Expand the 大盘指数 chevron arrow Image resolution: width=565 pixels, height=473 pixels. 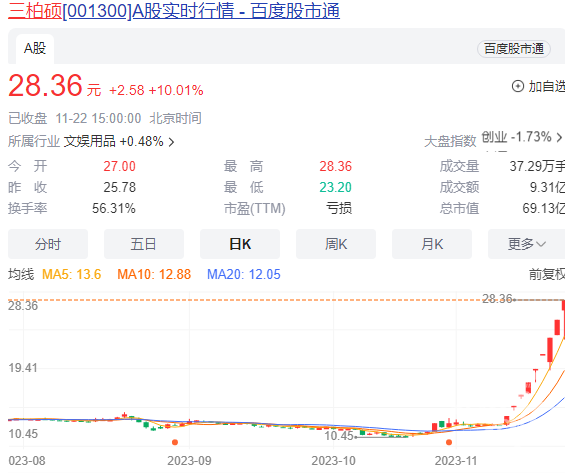(559, 137)
